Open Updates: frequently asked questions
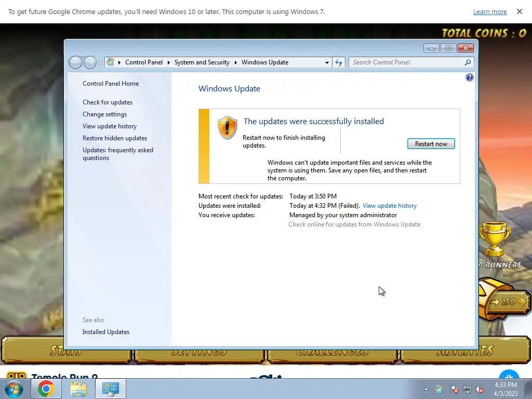The image size is (532, 399). (x=118, y=154)
